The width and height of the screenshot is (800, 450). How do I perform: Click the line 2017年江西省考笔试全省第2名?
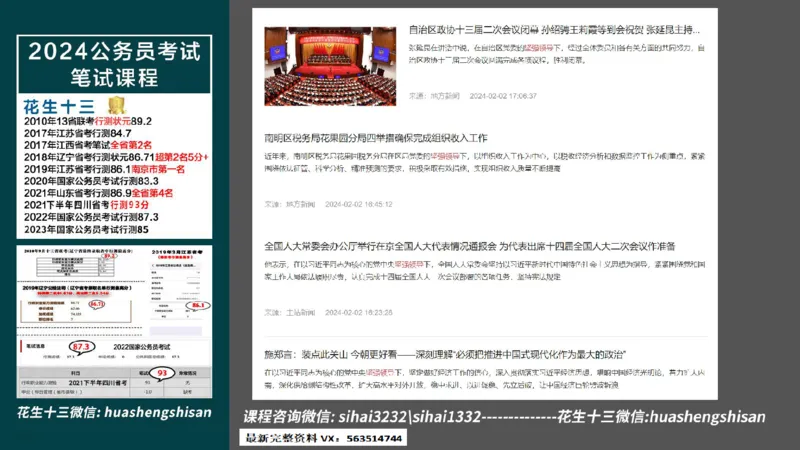tap(88, 145)
